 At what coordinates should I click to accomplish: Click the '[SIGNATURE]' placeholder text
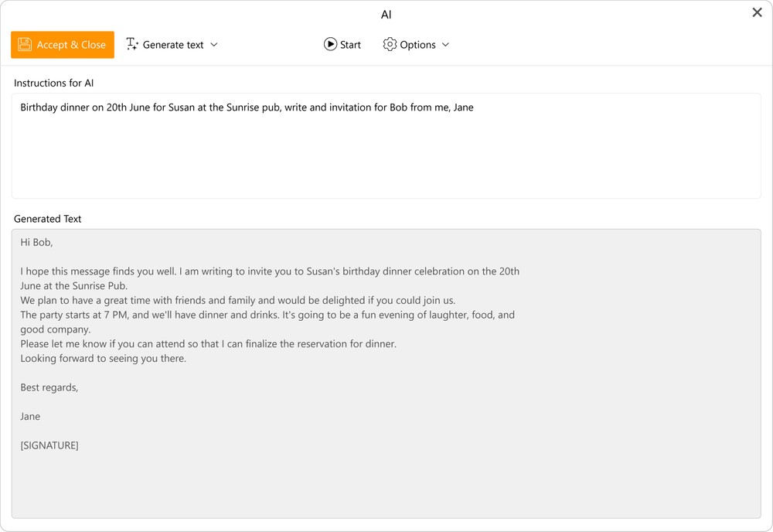point(49,445)
